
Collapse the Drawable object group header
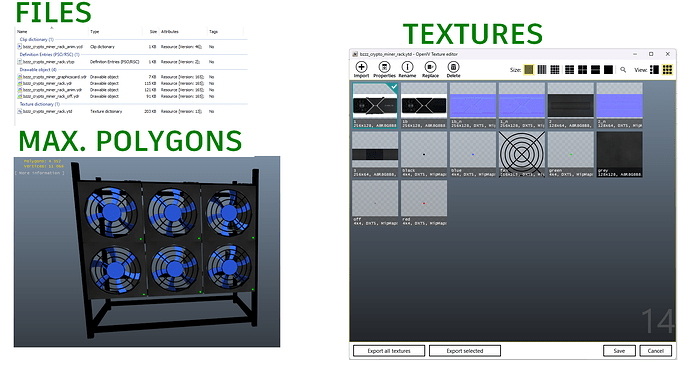coord(38,70)
